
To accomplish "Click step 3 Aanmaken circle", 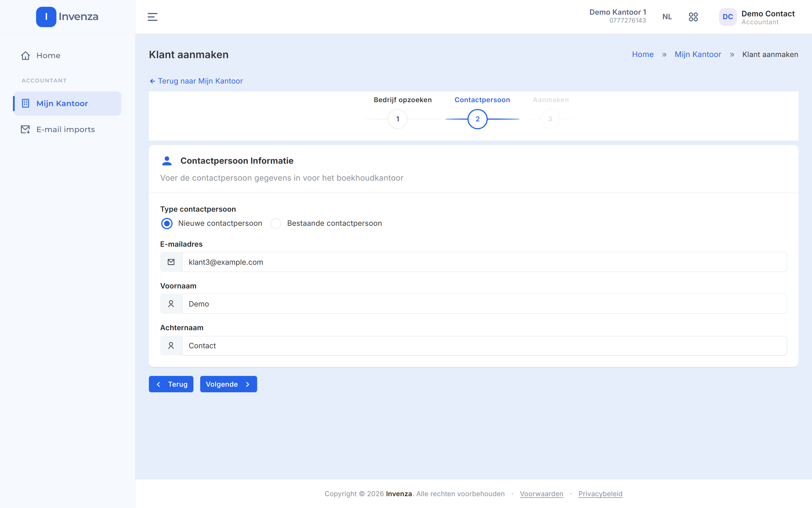I will (x=550, y=119).
